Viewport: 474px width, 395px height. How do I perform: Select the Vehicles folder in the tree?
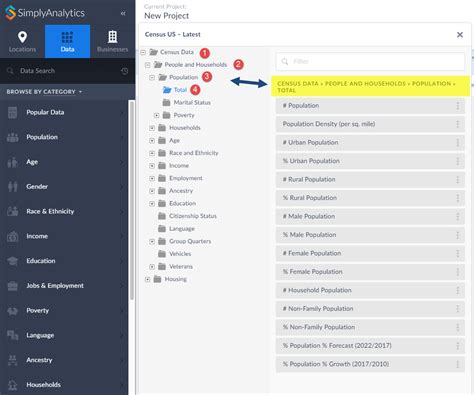tap(174, 254)
